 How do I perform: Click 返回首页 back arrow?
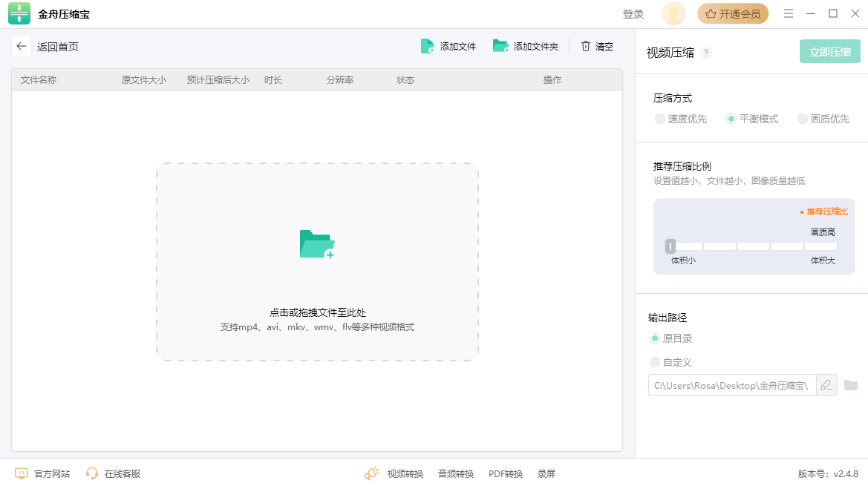point(22,45)
